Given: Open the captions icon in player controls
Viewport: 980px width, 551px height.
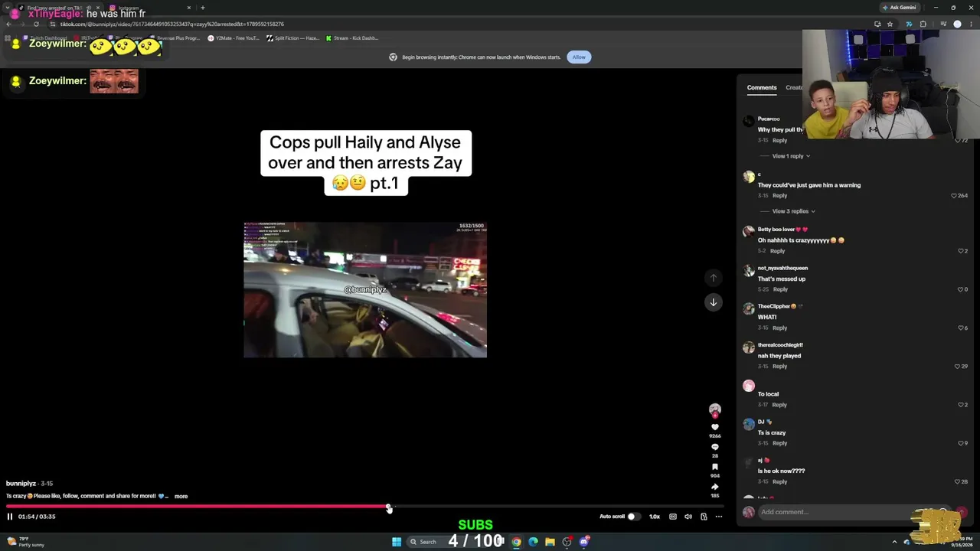Looking at the screenshot, I should (x=673, y=517).
